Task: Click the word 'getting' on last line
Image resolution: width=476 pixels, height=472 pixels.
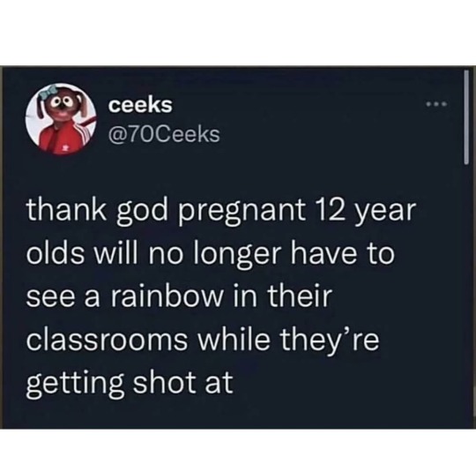Action: (73, 384)
